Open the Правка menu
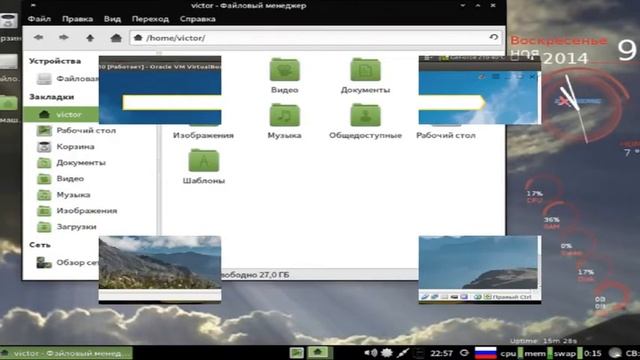Screen dimensions: 640x360 click(77, 19)
